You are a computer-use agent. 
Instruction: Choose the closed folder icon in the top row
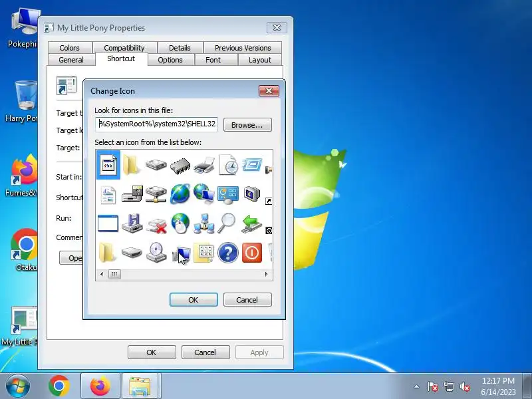(x=132, y=165)
